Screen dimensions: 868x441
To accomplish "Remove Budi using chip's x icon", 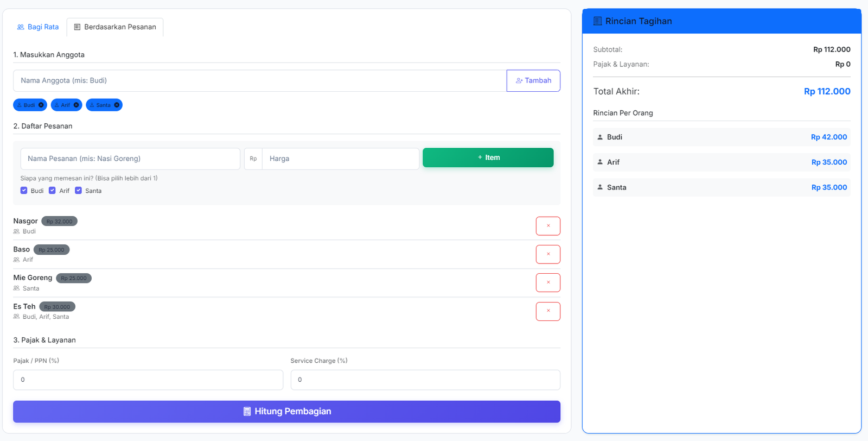I will tap(41, 105).
